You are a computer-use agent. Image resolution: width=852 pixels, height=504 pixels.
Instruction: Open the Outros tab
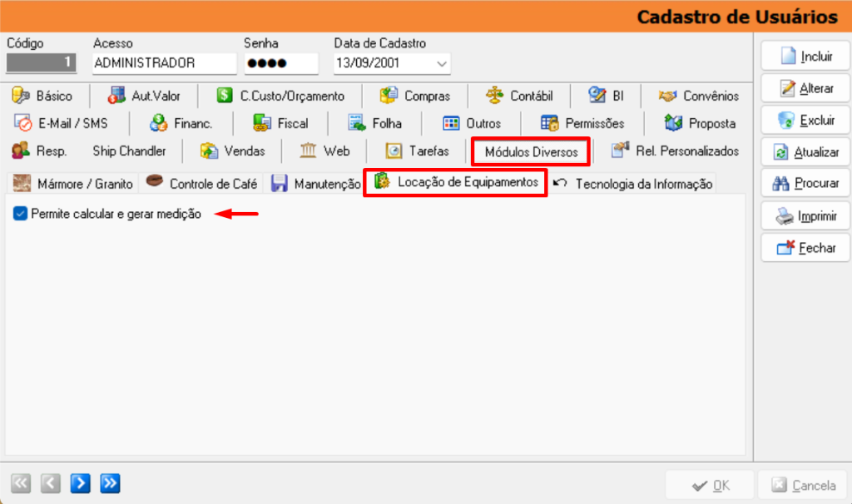coord(472,123)
